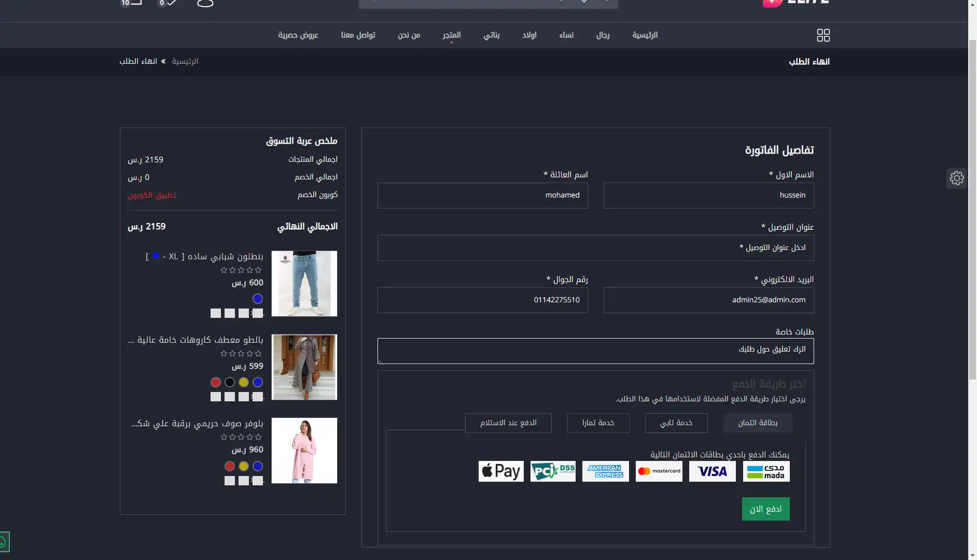Open the categories grid icon in navbar
This screenshot has height=560, width=977.
tap(823, 35)
